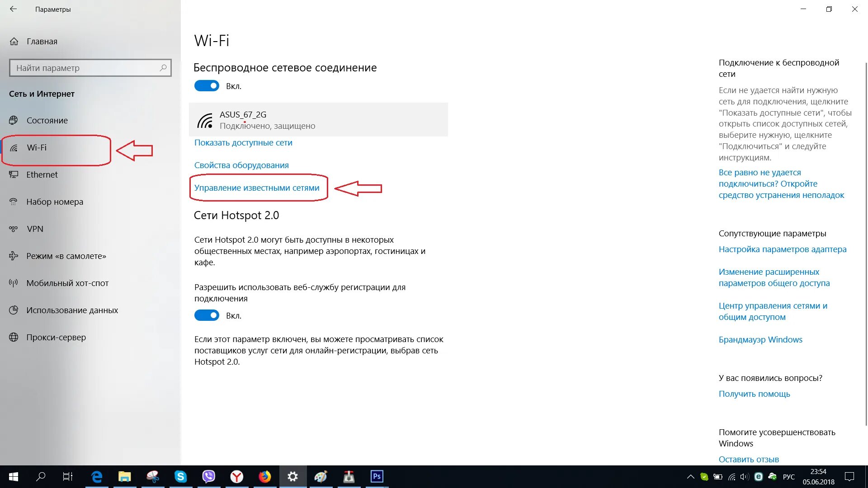Open Настройка параметров адаптера link
Viewport: 868px width, 488px height.
pos(782,249)
